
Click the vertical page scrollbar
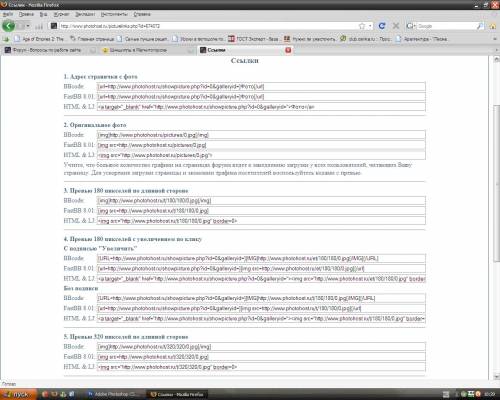(x=496, y=218)
